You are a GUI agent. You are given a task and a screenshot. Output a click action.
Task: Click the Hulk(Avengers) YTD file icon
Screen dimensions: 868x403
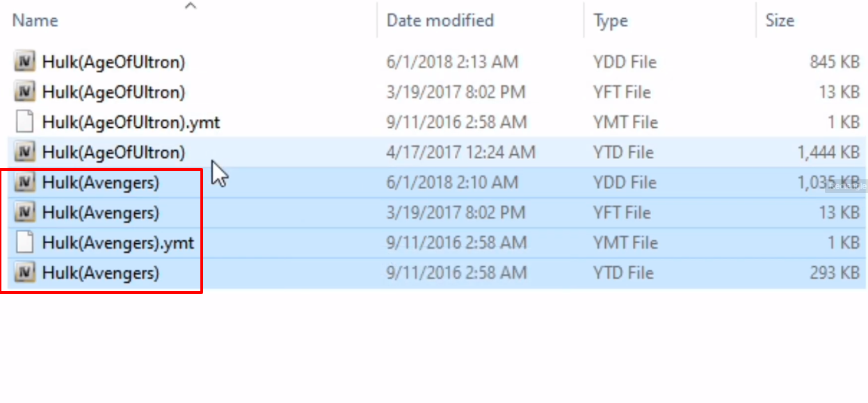tap(25, 273)
